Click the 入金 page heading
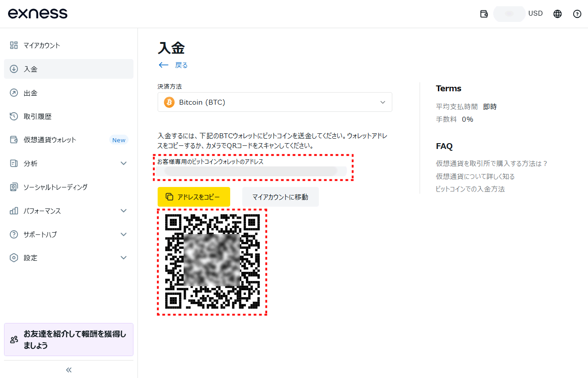Screen dimensions: 588x378 pyautogui.click(x=171, y=48)
